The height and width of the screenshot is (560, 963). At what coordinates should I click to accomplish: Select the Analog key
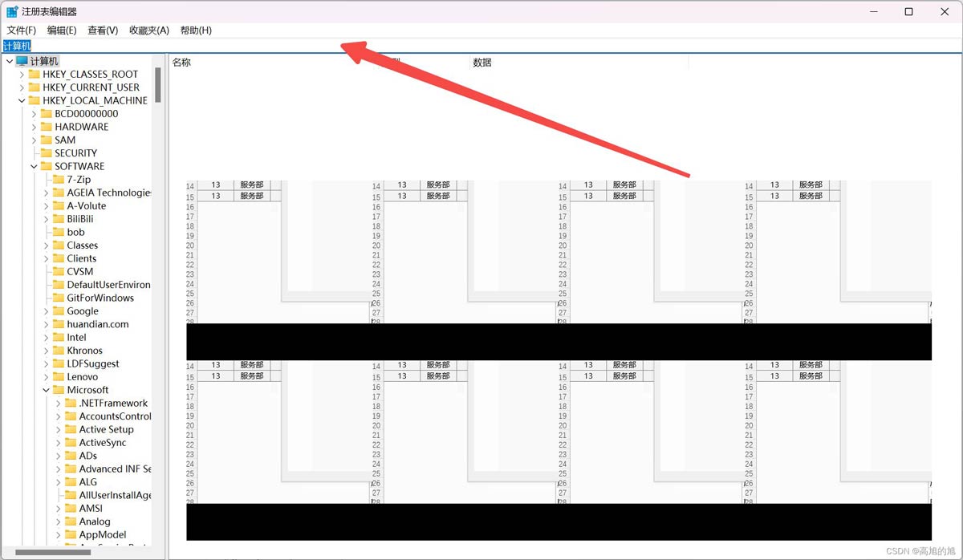[x=95, y=521]
